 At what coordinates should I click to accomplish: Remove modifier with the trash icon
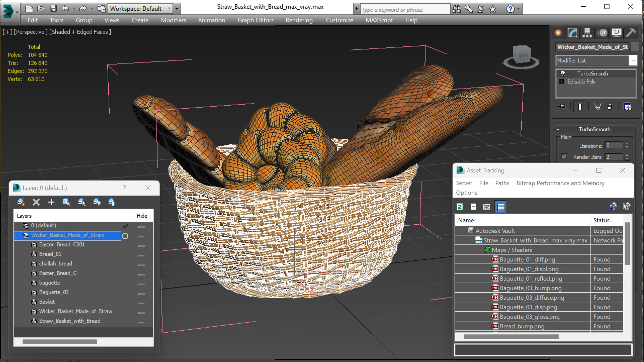(x=609, y=106)
